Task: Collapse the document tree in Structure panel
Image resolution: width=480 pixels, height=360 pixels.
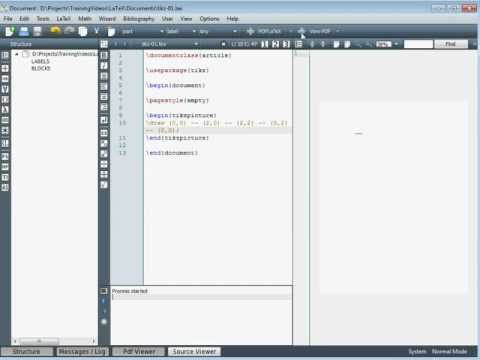Action: pos(17,54)
